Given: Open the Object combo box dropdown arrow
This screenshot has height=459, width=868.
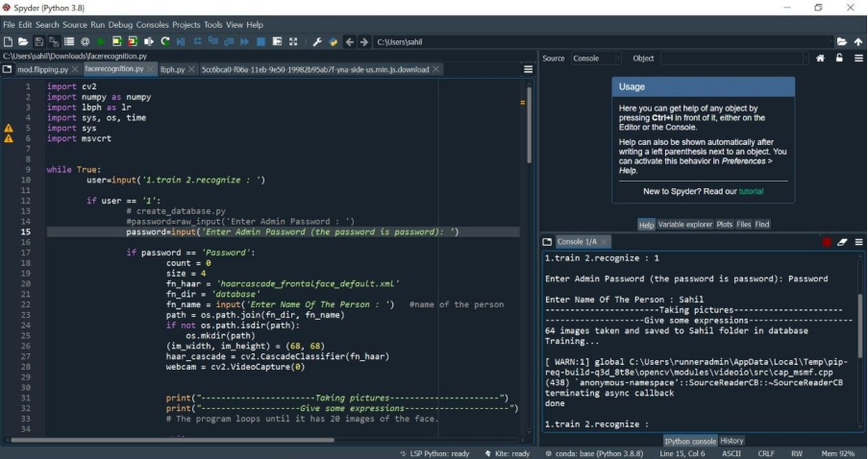Looking at the screenshot, I should pyautogui.click(x=806, y=58).
